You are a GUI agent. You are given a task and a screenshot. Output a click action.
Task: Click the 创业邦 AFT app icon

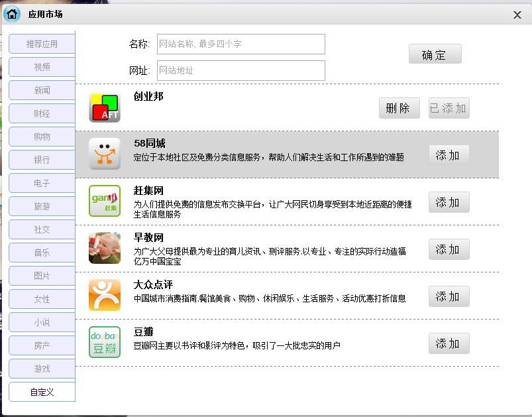click(105, 107)
